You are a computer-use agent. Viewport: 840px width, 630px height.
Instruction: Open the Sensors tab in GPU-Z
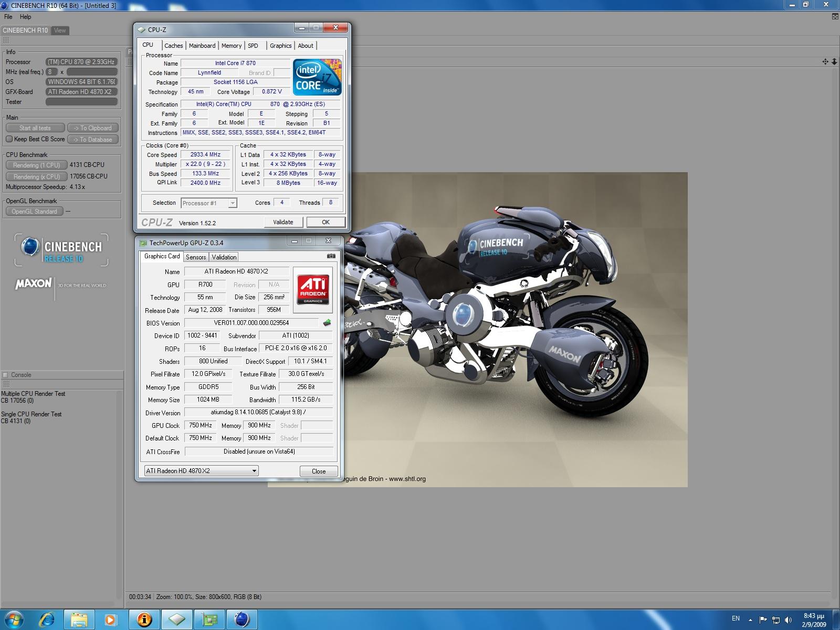coord(196,257)
